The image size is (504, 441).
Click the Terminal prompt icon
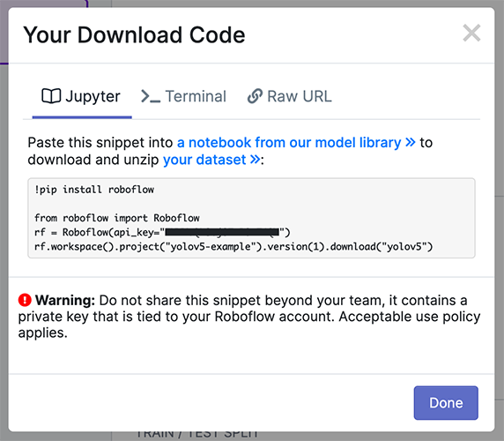coord(151,96)
